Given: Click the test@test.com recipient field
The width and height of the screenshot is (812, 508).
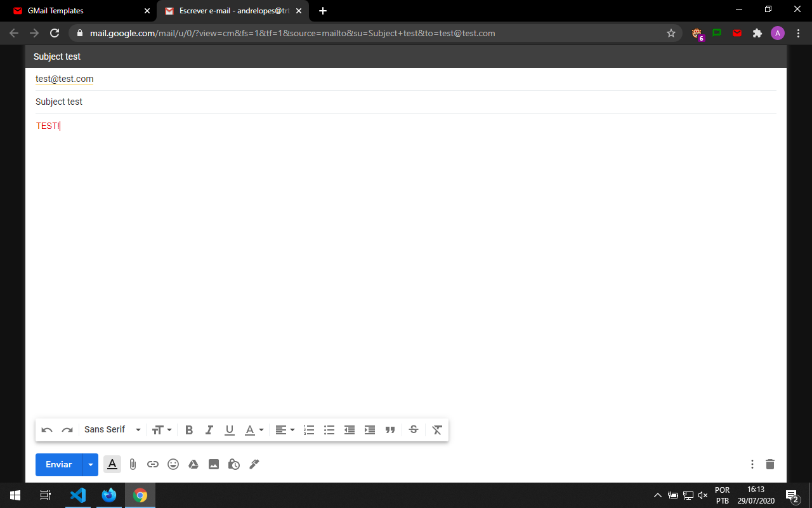Looking at the screenshot, I should tap(64, 79).
